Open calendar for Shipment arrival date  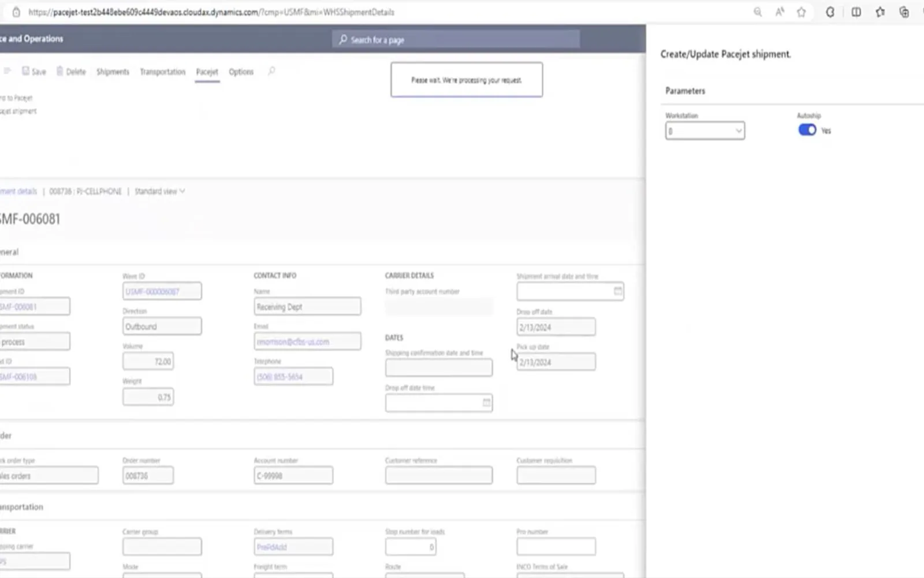(x=617, y=291)
